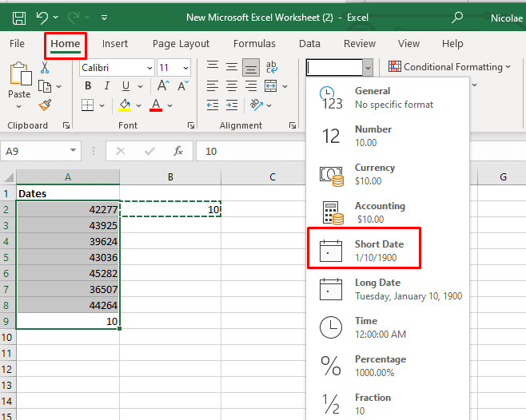Open the Formulas ribbon tab
Viewport: 526px width, 420px height.
pyautogui.click(x=254, y=44)
